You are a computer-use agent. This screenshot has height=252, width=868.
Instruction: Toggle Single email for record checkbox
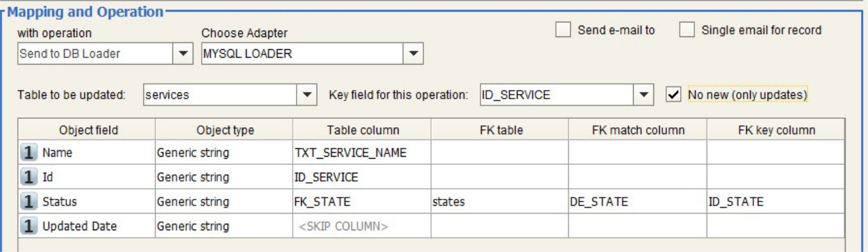click(x=687, y=30)
